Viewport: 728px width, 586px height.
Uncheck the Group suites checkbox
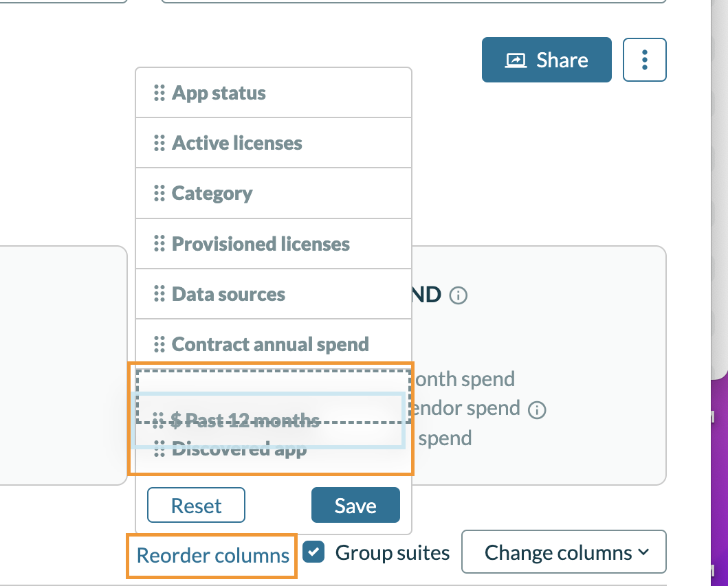pyautogui.click(x=314, y=552)
